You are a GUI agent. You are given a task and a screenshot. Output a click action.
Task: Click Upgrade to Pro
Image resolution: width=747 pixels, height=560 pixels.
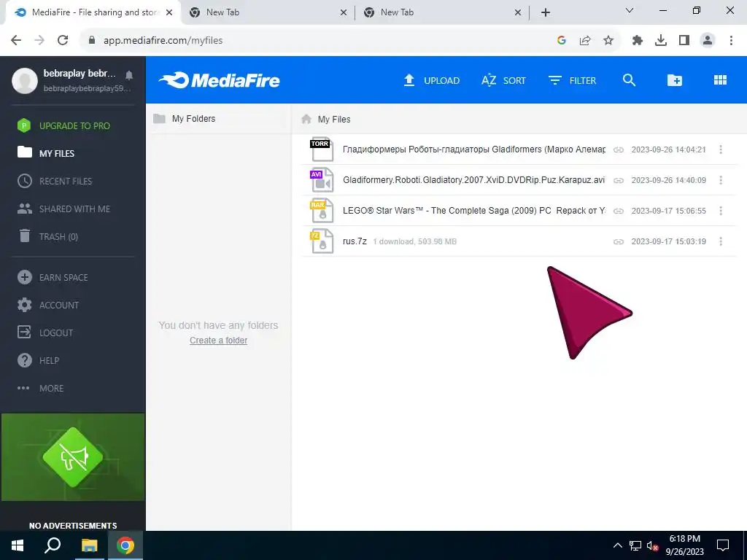64,125
